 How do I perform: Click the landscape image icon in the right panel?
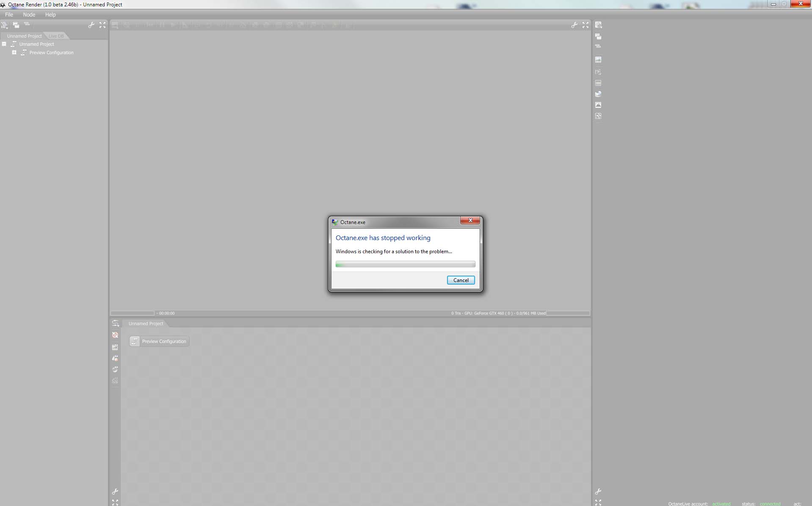coord(598,60)
